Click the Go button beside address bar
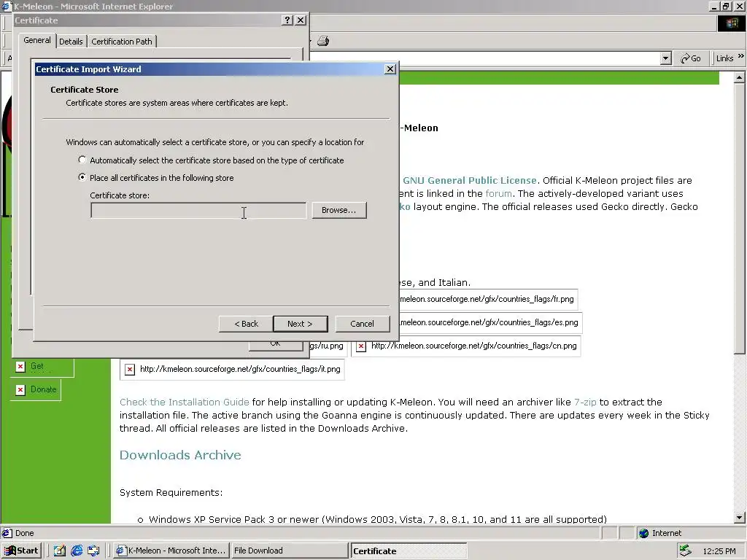Image resolution: width=747 pixels, height=560 pixels. 691,58
